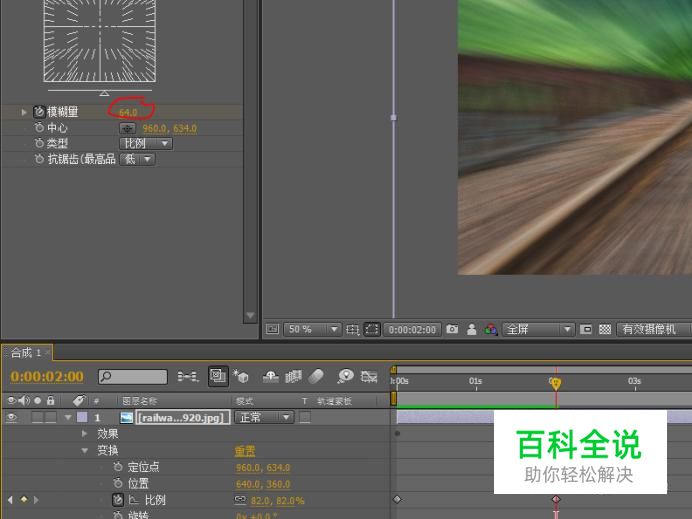The width and height of the screenshot is (692, 519).
Task: Toggle the 位置 stopwatch
Action: point(118,483)
